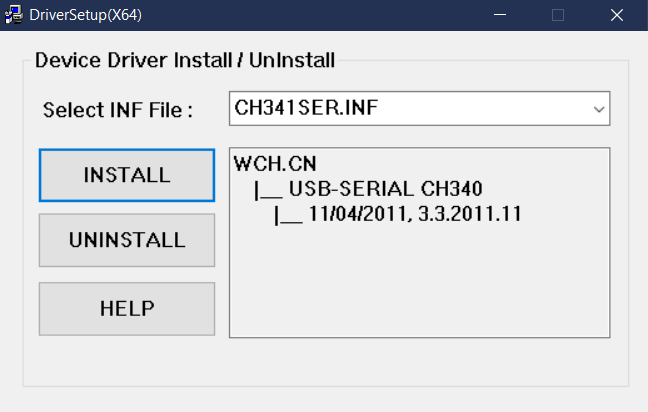Click the 3.3.2011.11 version number
The image size is (648, 412).
pyautogui.click(x=469, y=214)
